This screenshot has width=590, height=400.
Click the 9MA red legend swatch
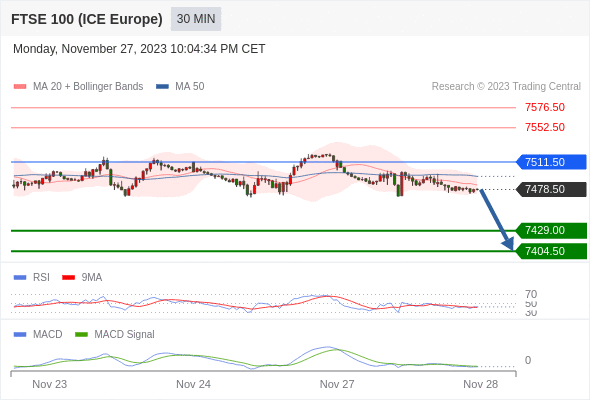[68, 278]
